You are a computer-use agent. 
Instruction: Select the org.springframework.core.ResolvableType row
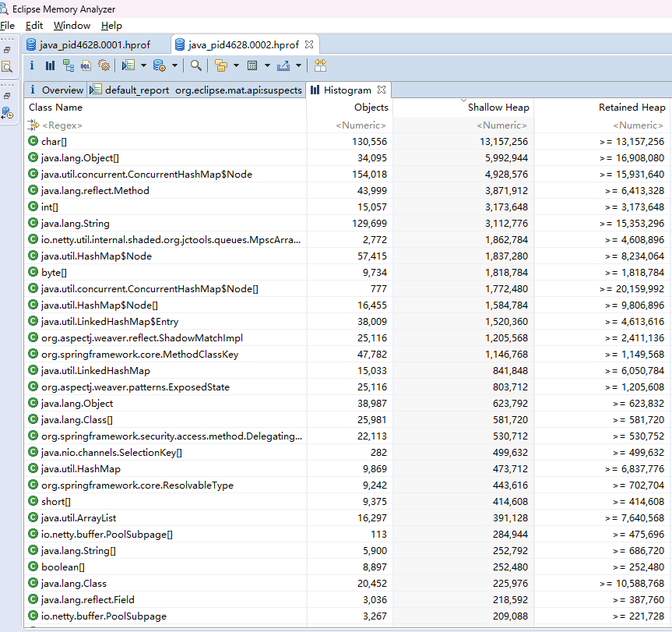coord(347,485)
